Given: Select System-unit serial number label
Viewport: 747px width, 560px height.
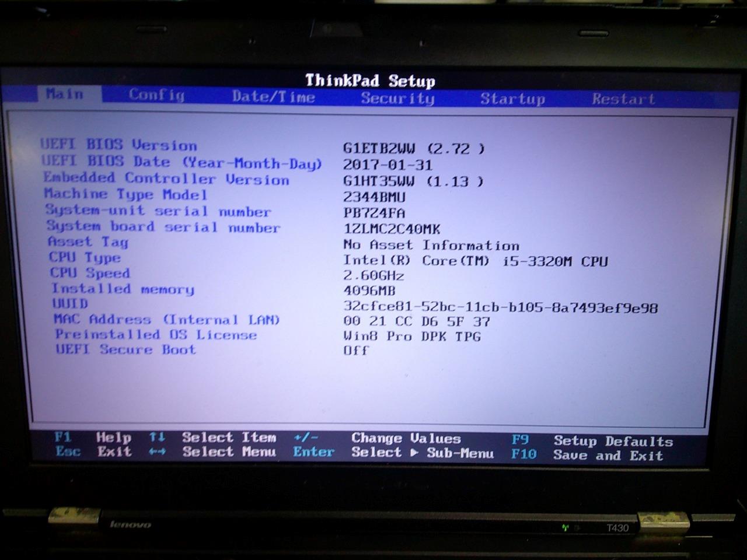Looking at the screenshot, I should pos(158,211).
